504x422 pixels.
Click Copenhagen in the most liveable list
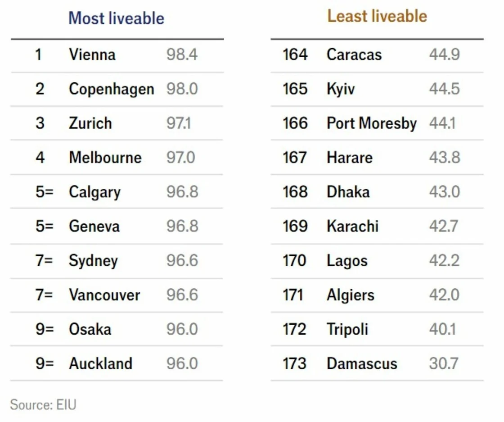tap(111, 89)
